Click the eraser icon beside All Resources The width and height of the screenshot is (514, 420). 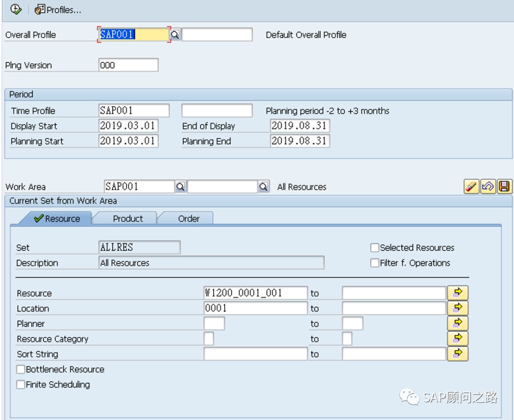[x=471, y=187]
